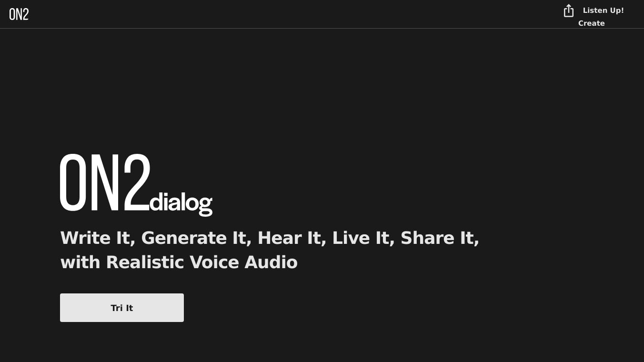Click the big ON2 letters in hero
Screen dimensions: 644x362
pyautogui.click(x=105, y=182)
